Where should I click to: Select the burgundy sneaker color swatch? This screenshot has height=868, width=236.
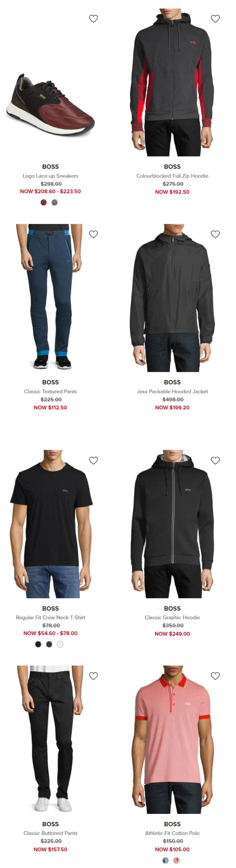[44, 202]
